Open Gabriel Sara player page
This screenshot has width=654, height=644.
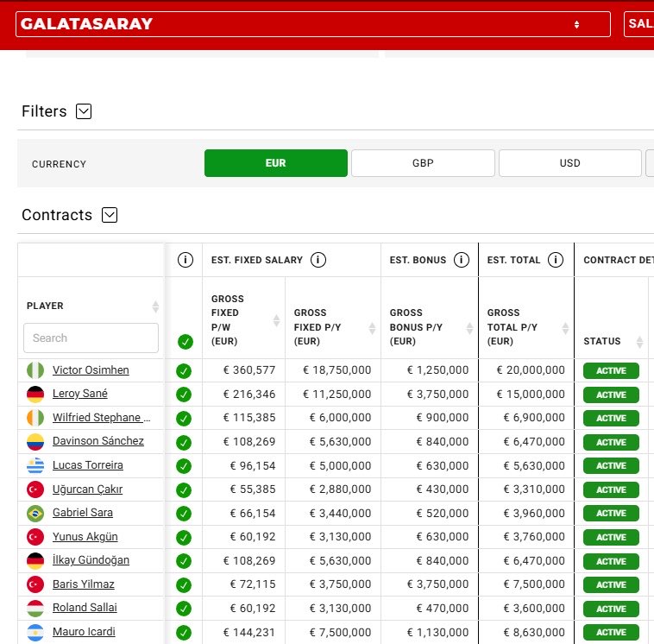83,513
